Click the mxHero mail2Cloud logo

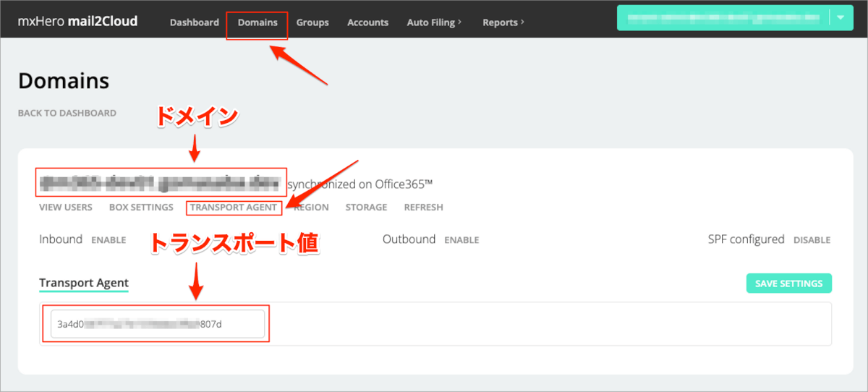pos(77,22)
